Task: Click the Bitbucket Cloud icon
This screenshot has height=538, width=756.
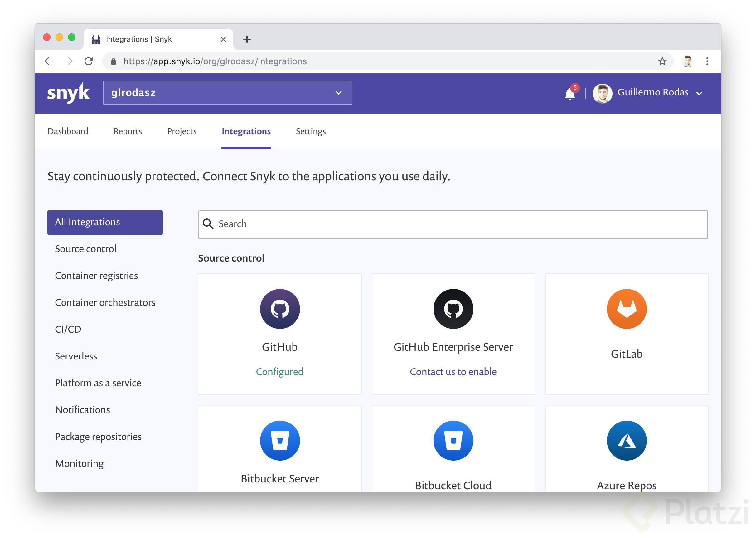Action: coord(453,441)
